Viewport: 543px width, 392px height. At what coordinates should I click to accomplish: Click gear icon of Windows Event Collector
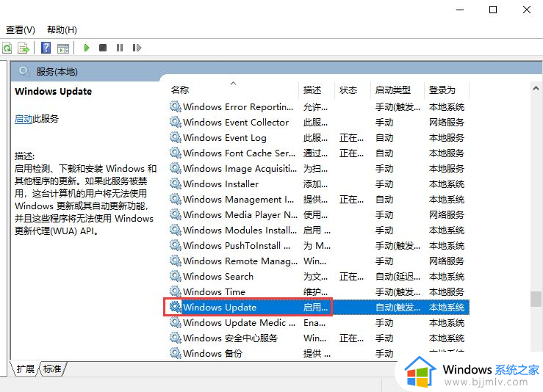tap(175, 122)
